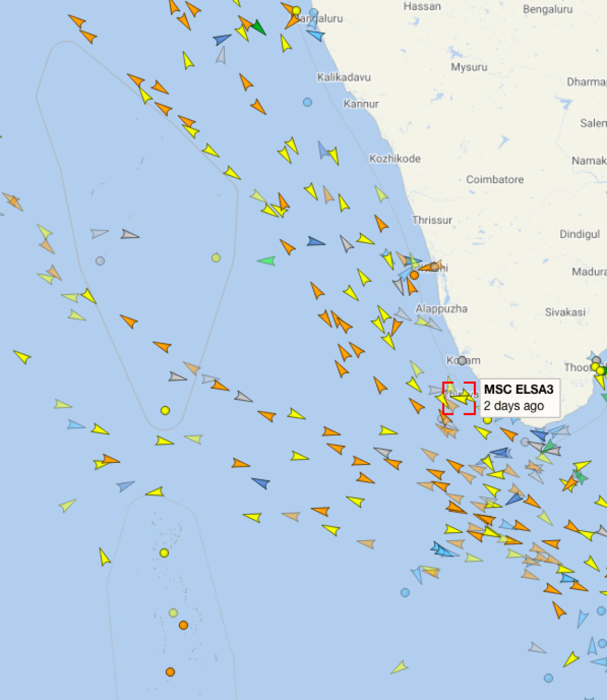607x700 pixels.
Task: Click the gray dot on Kollam label
Action: tap(462, 361)
